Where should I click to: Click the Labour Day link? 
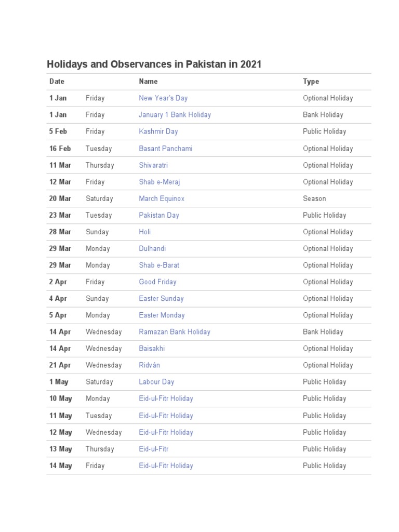click(x=156, y=382)
